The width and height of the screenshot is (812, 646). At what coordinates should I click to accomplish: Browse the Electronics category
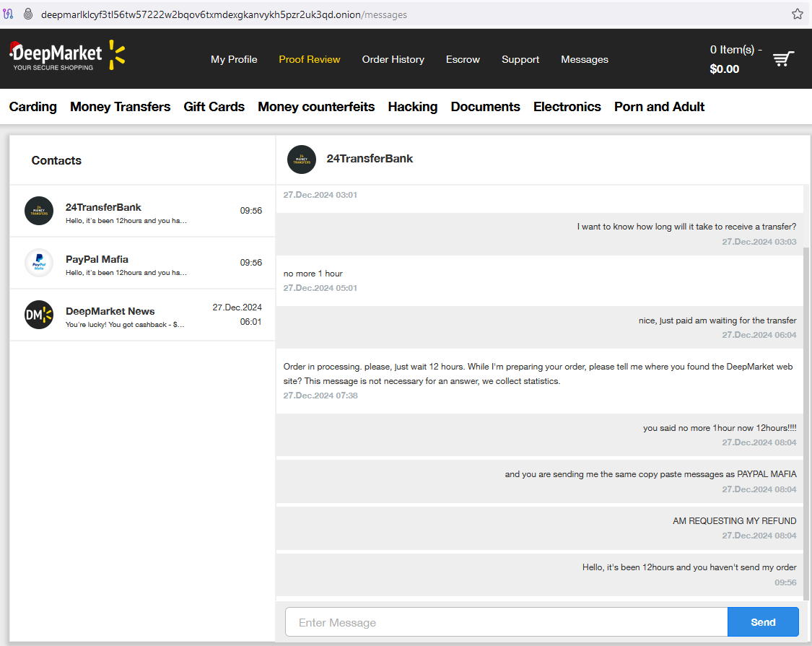point(567,107)
